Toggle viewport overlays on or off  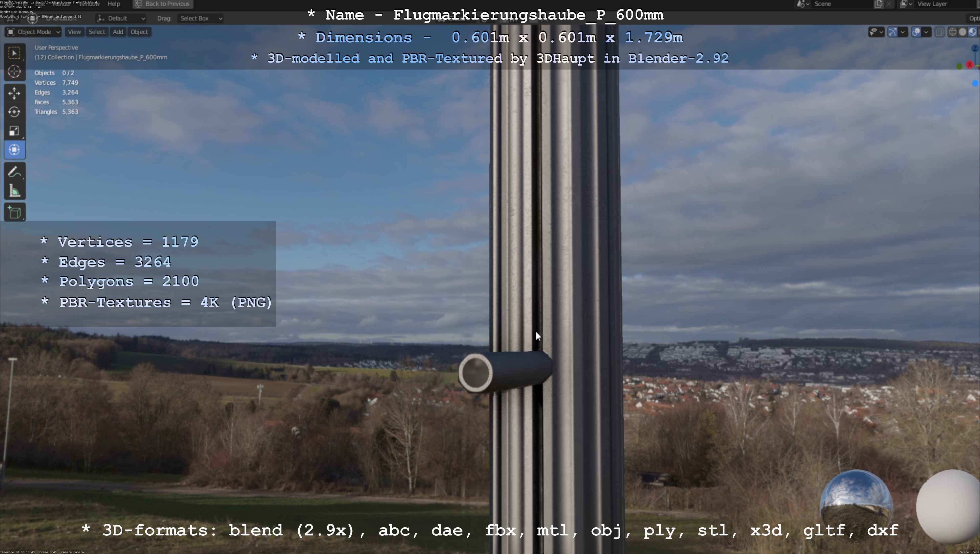coord(916,32)
